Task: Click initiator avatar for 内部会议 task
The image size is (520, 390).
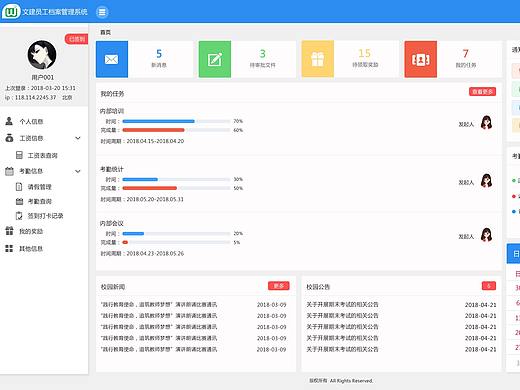Action: pos(487,235)
